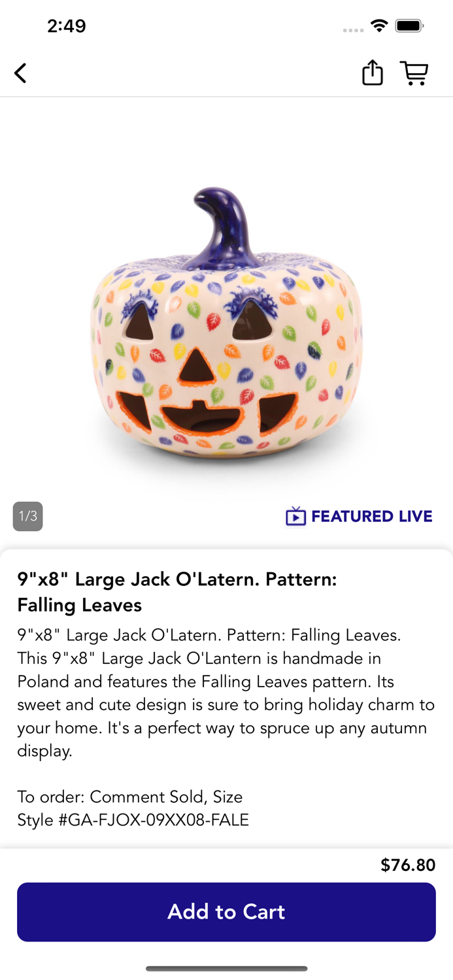Screen dimensions: 453x980
Task: Tap the $76.80 price label
Action: (408, 865)
